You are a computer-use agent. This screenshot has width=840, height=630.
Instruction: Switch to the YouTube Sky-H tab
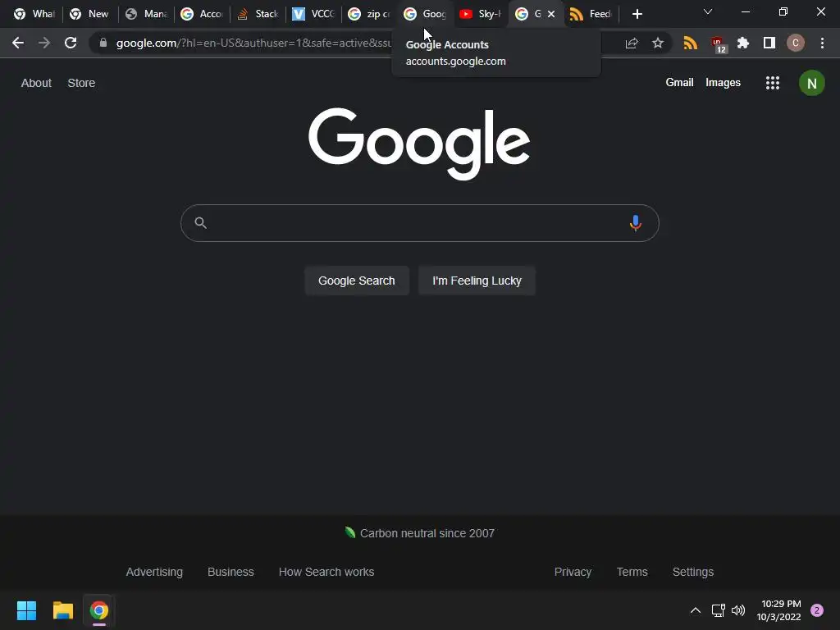[x=481, y=14]
